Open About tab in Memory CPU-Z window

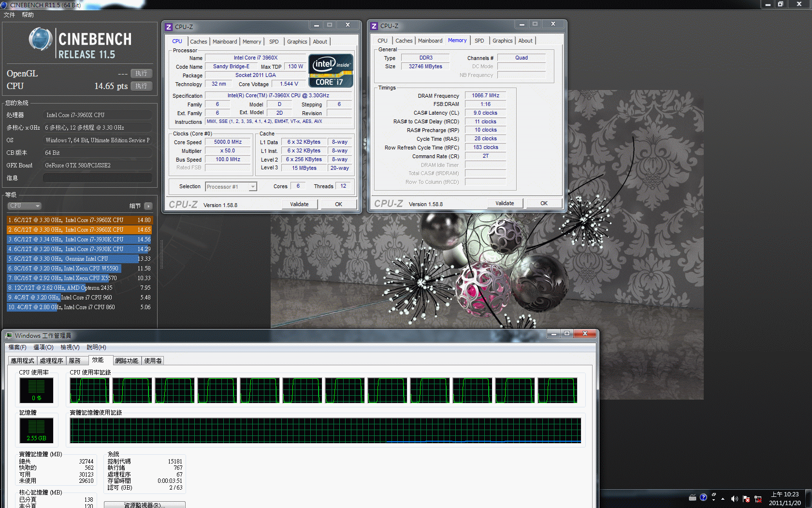click(525, 41)
